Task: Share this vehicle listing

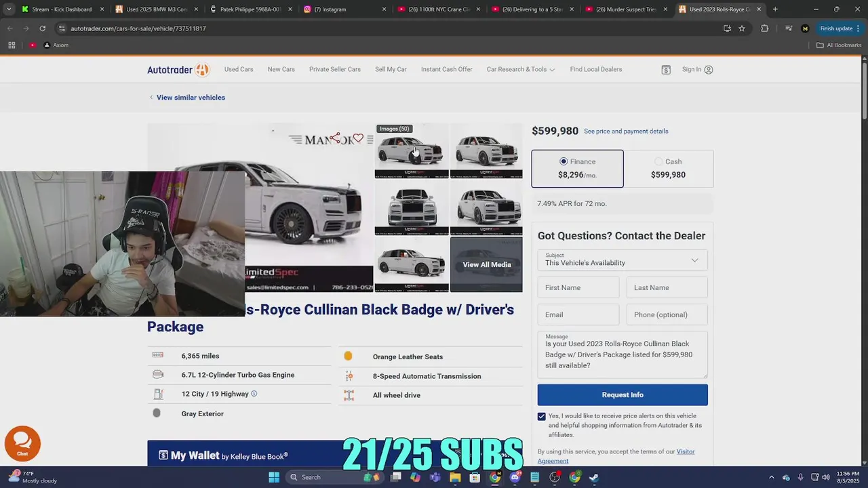Action: (336, 138)
